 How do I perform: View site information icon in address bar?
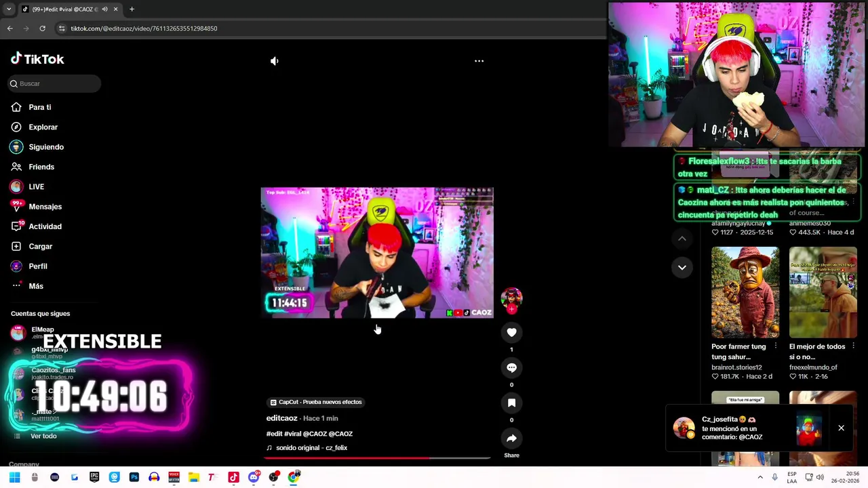(62, 28)
